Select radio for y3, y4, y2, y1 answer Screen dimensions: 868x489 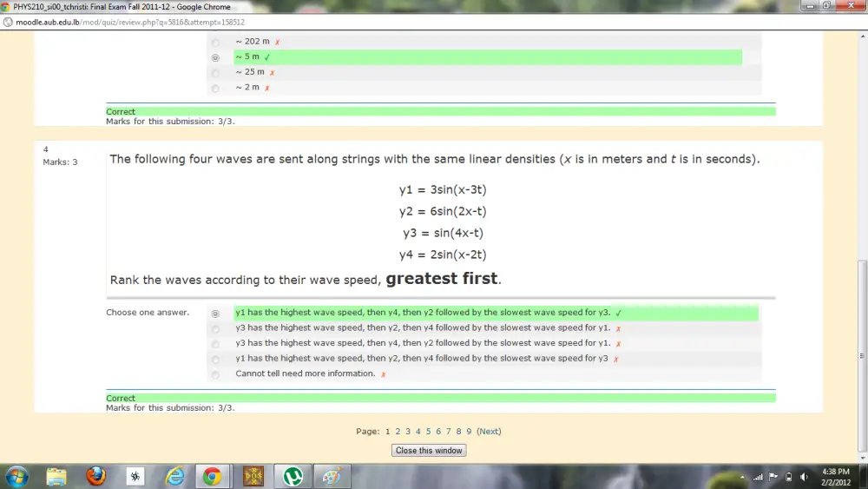coord(215,344)
